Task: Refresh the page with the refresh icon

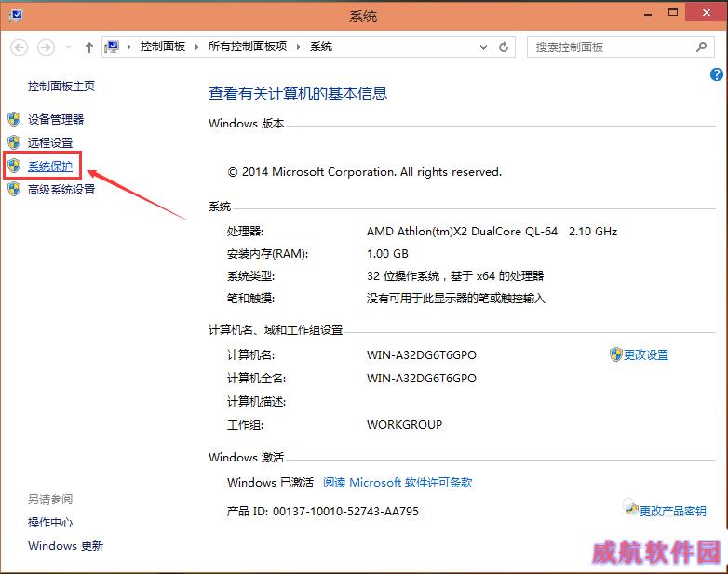Action: (x=504, y=47)
